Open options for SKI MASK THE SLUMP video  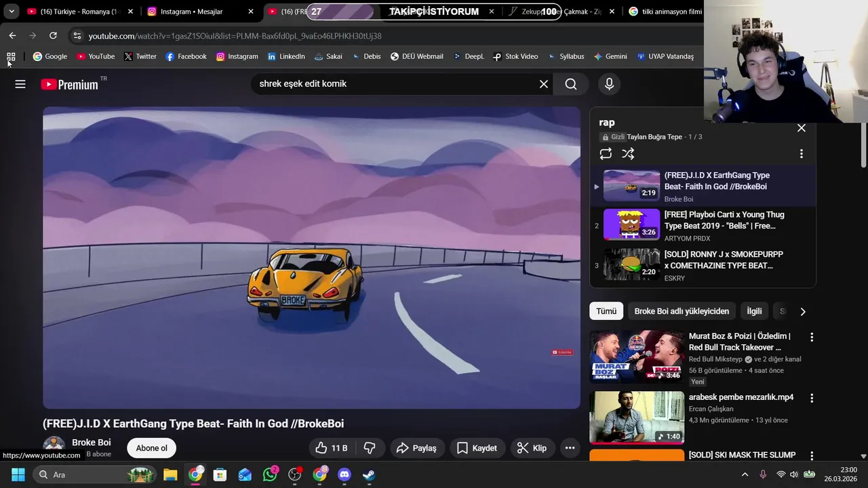(x=811, y=455)
